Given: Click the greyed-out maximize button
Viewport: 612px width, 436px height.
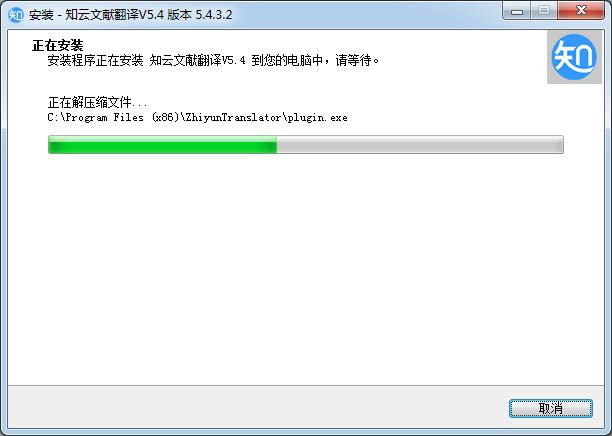Looking at the screenshot, I should pyautogui.click(x=544, y=11).
